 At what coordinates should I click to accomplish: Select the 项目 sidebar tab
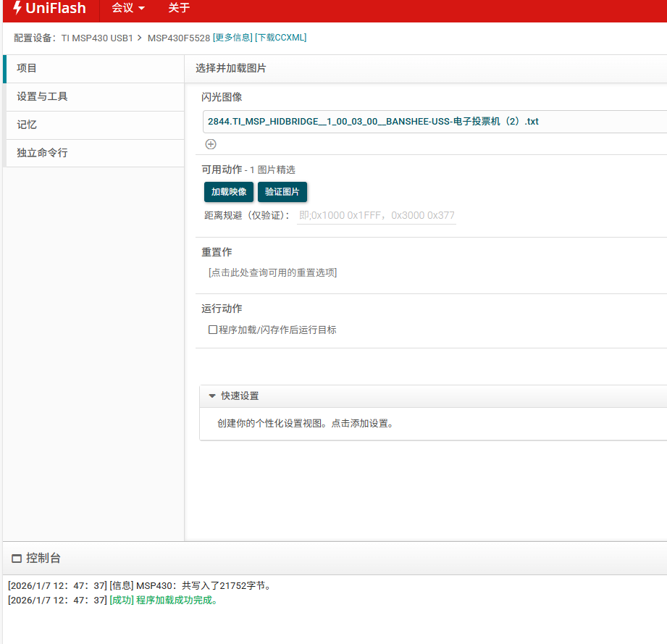[94, 69]
